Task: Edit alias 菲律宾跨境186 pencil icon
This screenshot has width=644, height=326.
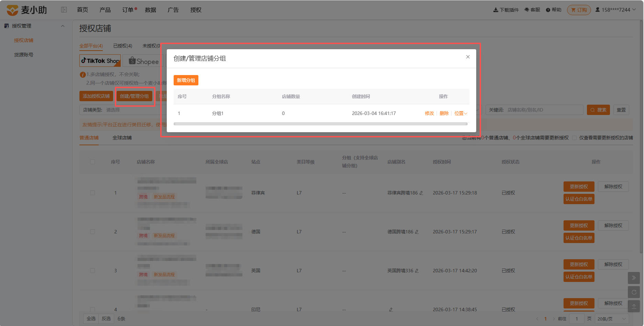Action: click(x=422, y=193)
